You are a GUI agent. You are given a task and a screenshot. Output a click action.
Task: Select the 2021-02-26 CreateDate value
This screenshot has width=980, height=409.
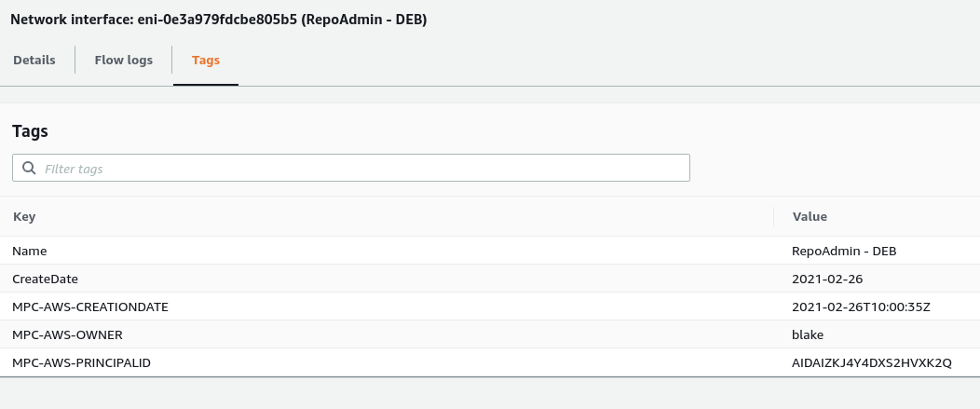pos(827,279)
